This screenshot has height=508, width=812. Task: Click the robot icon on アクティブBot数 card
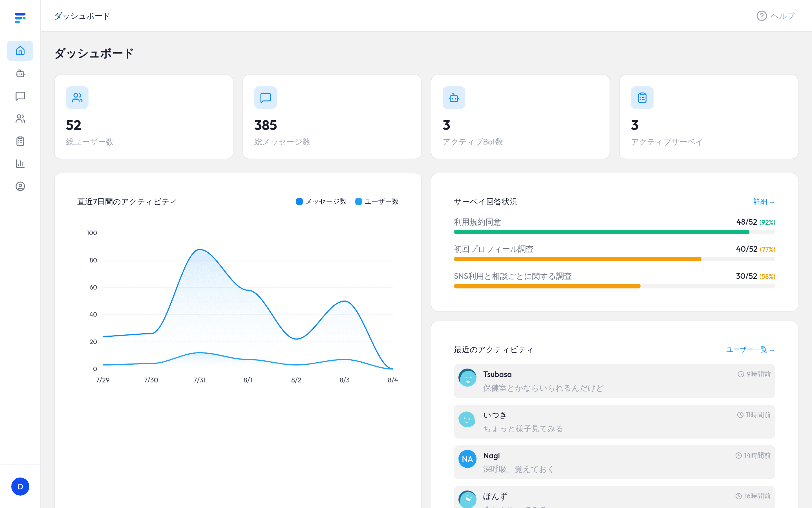pyautogui.click(x=454, y=98)
